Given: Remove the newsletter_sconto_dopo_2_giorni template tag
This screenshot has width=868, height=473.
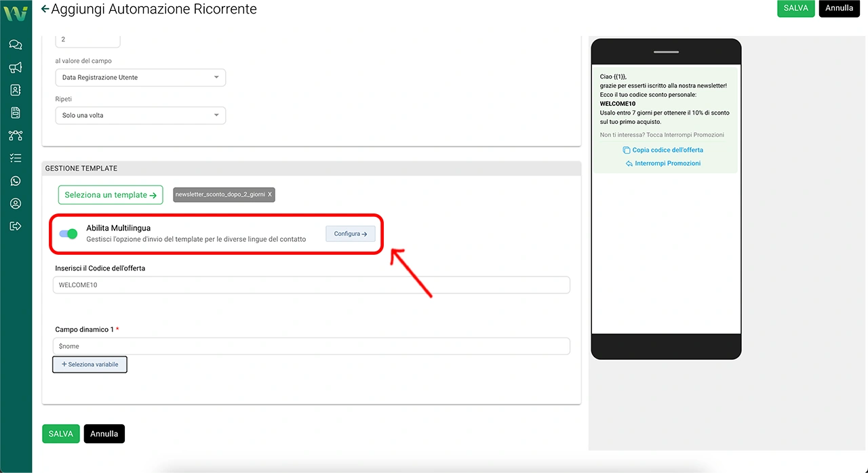Looking at the screenshot, I should click(x=270, y=194).
